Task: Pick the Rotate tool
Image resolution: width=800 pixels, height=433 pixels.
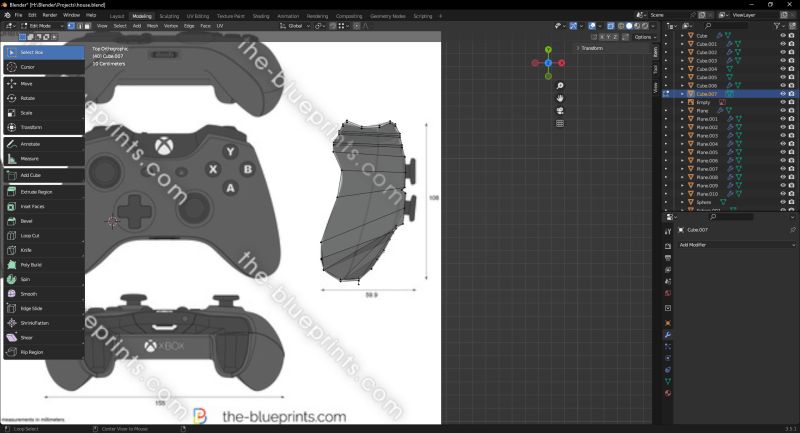Action: click(x=44, y=98)
